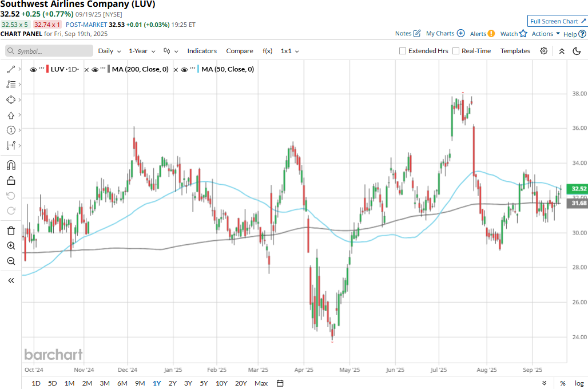Click the undo arrow icon
Image resolution: width=588 pixels, height=389 pixels.
11,196
